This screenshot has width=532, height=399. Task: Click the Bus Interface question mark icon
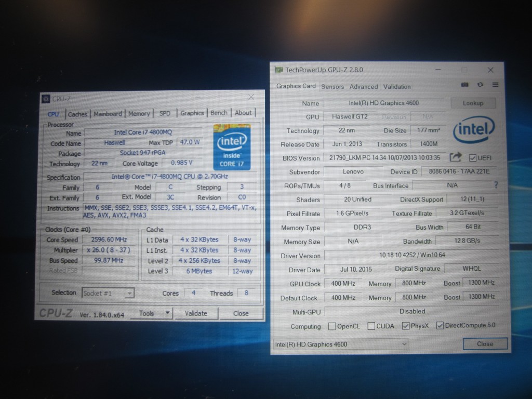tap(496, 185)
